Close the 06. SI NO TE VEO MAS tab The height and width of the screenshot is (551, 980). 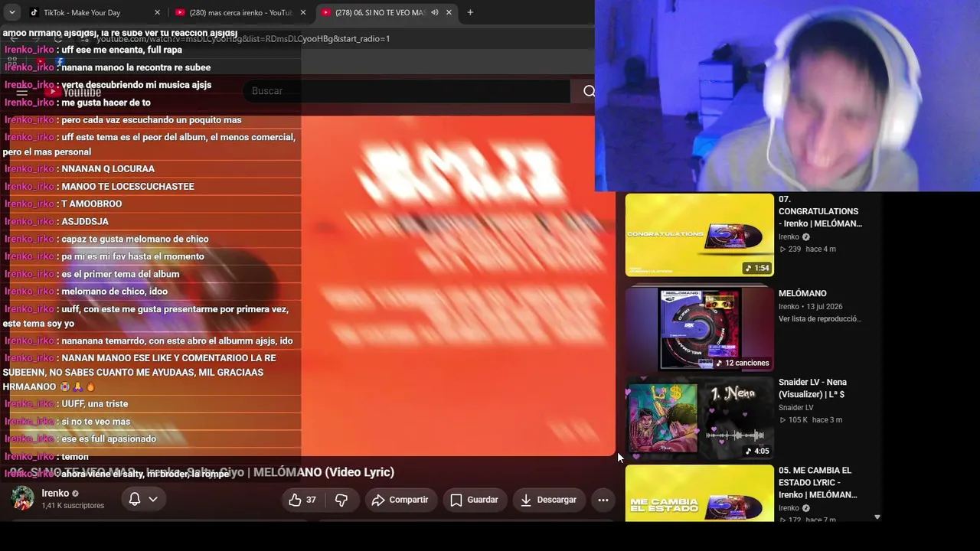pyautogui.click(x=449, y=12)
